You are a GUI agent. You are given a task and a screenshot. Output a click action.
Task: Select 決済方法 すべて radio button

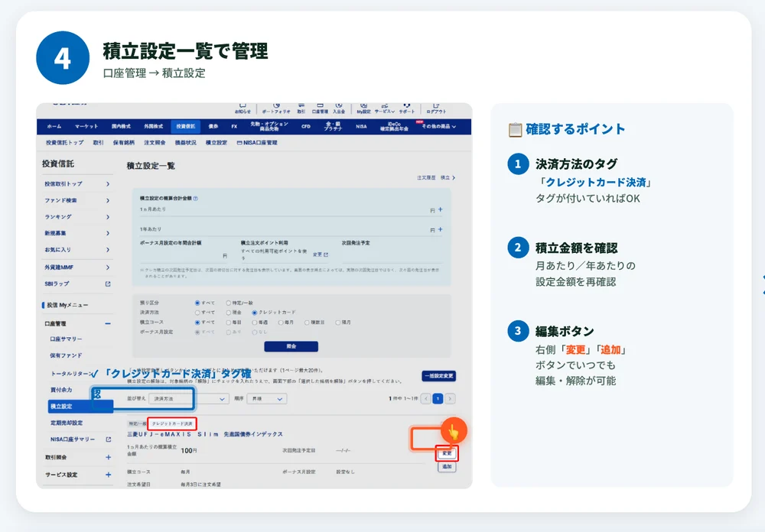(197, 313)
